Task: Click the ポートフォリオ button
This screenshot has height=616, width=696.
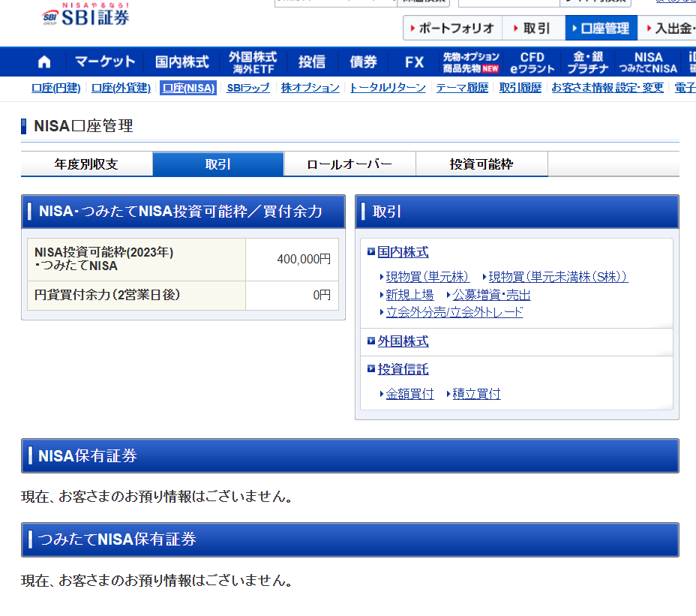Action: point(453,28)
